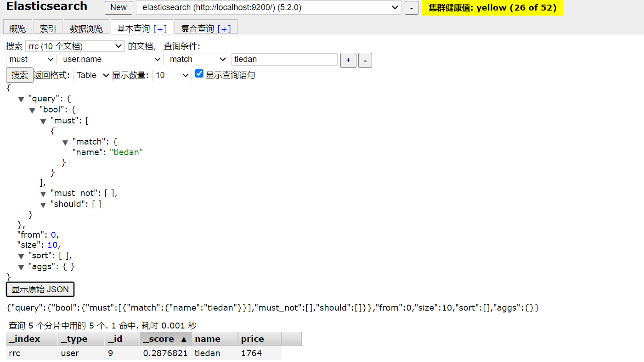Switch to the 概览 tab

point(18,28)
